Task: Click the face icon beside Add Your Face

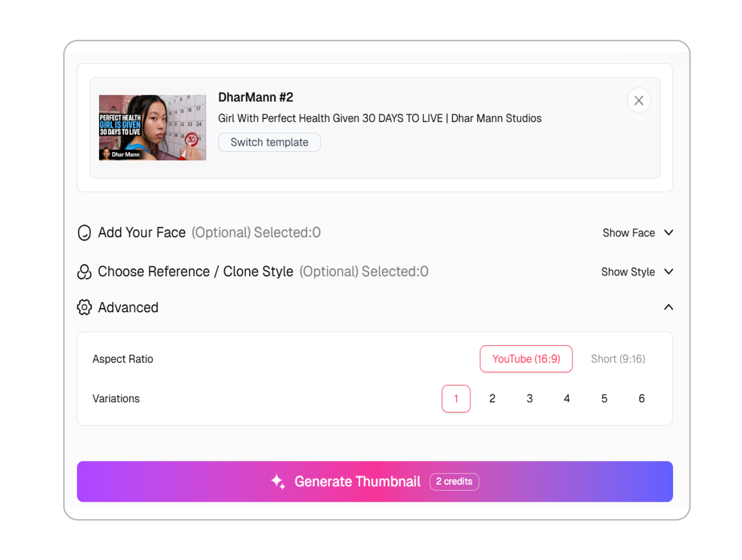Action: pos(85,233)
